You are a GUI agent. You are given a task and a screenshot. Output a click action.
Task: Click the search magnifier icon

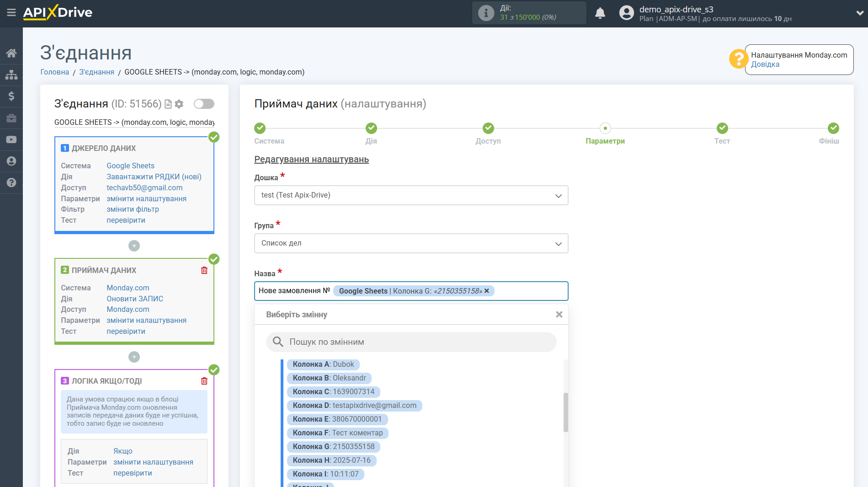(x=278, y=342)
